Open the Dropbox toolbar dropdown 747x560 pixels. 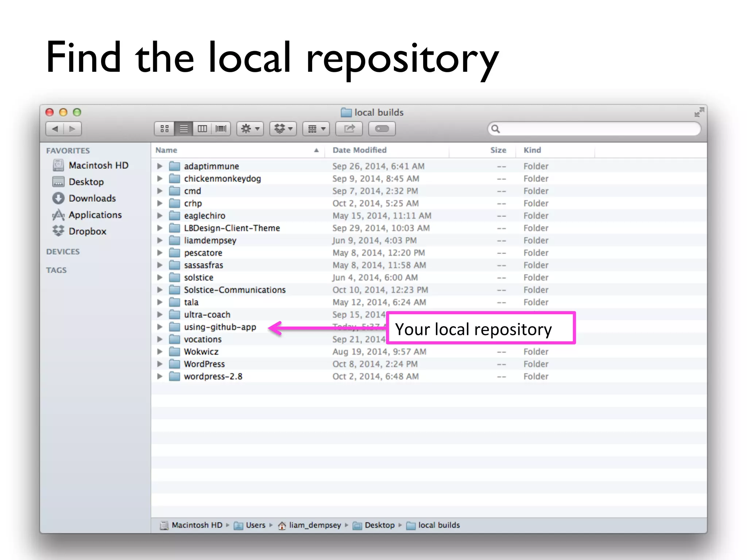tap(283, 129)
